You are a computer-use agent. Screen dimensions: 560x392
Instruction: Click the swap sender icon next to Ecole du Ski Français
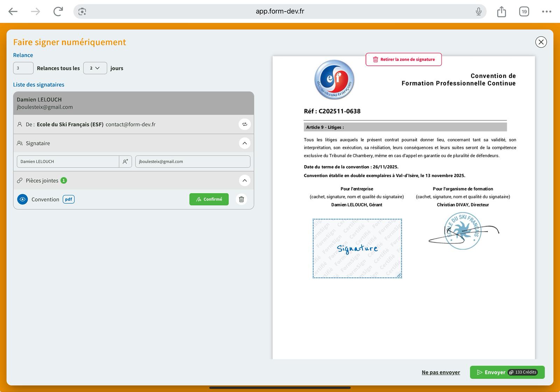click(245, 124)
